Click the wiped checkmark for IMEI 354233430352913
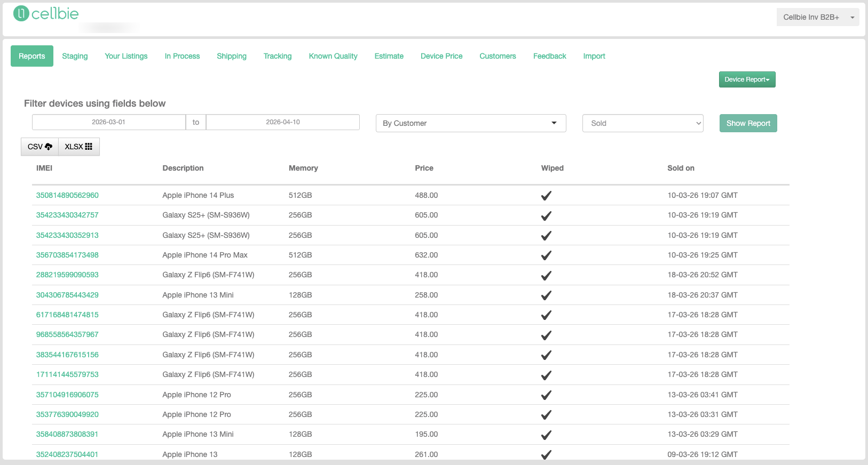Viewport: 868px width, 465px height. click(x=546, y=236)
